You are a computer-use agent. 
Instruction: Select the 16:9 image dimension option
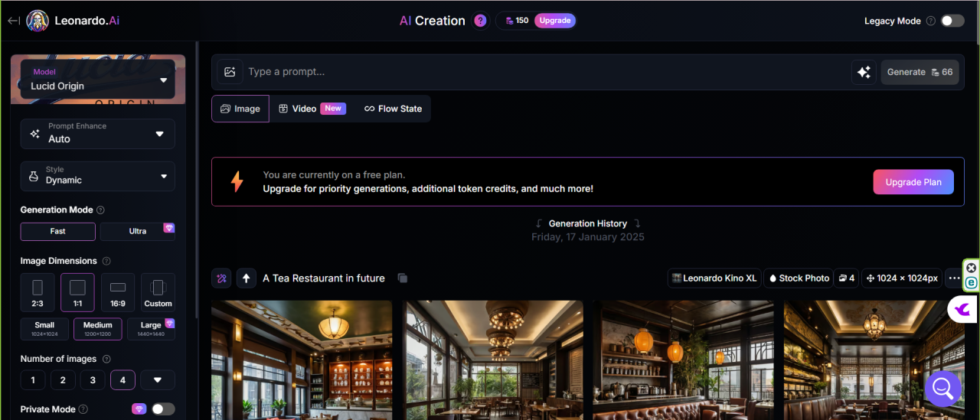click(x=118, y=292)
